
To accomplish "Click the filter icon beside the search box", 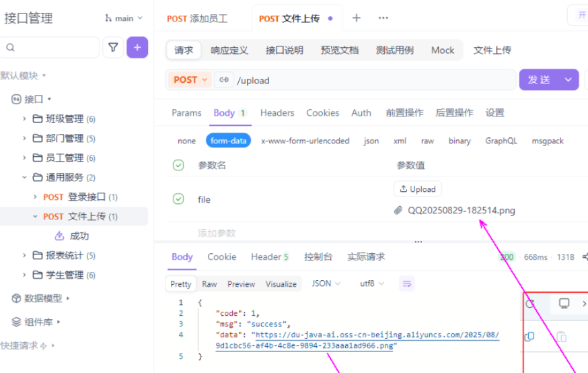I will [113, 48].
